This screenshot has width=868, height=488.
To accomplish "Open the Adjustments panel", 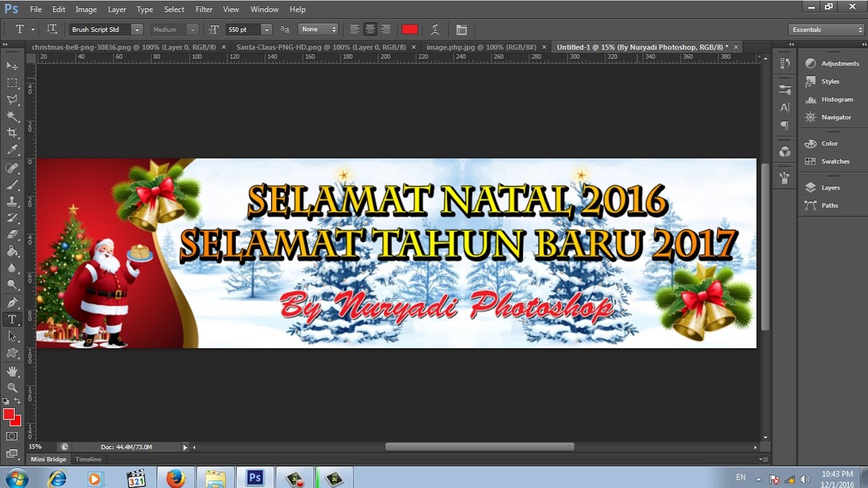I will click(x=832, y=63).
